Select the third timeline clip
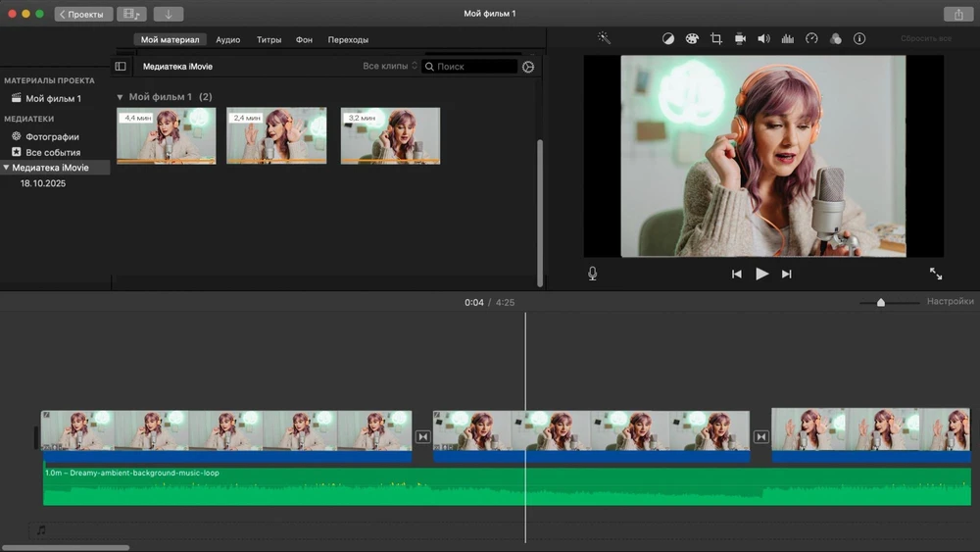The height and width of the screenshot is (552, 980). pyautogui.click(x=870, y=428)
